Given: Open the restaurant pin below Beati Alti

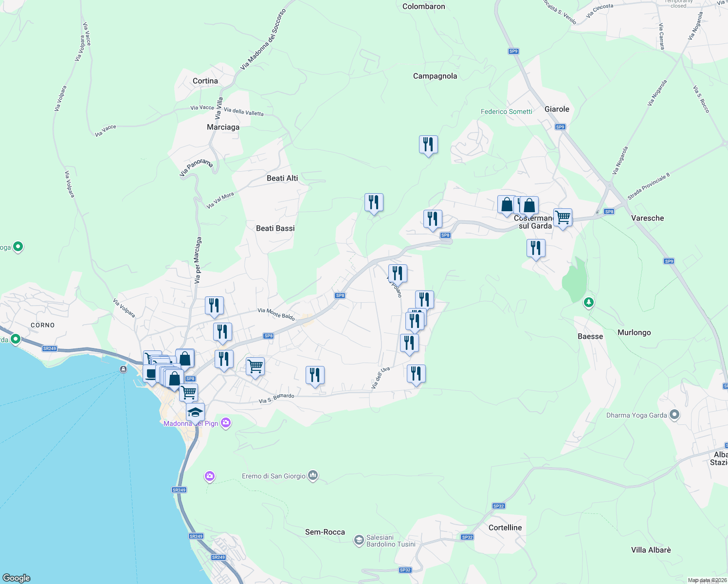Looking at the screenshot, I should tap(374, 202).
